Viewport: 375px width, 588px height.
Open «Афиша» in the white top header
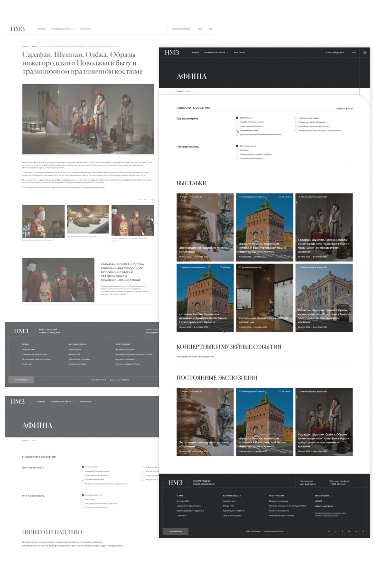click(41, 29)
